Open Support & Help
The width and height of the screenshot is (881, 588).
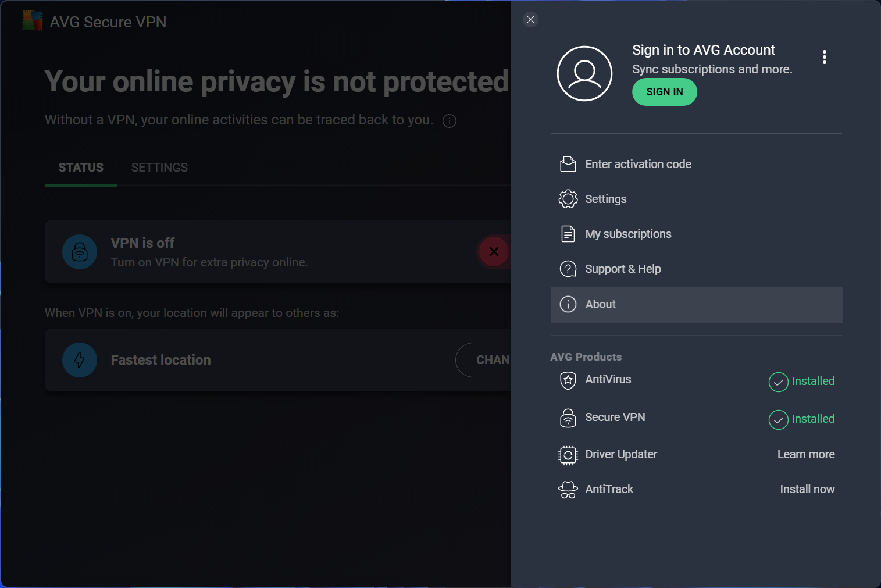click(696, 269)
